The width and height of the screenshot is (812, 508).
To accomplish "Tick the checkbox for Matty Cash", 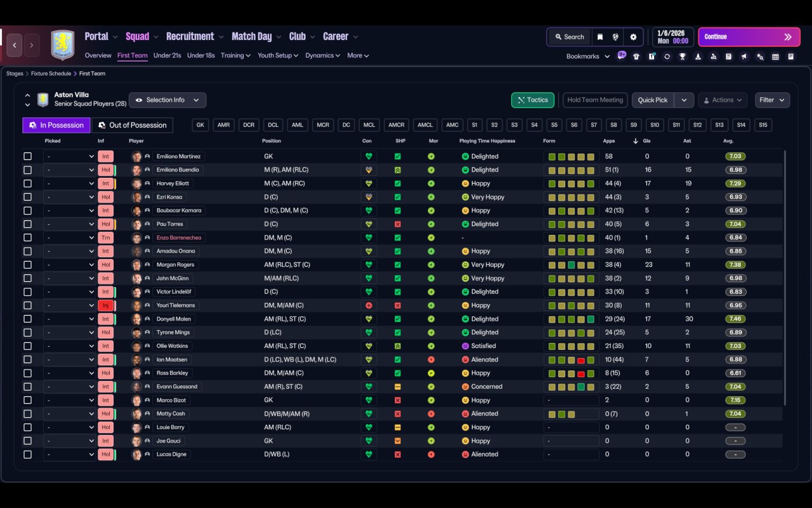I will (x=27, y=414).
